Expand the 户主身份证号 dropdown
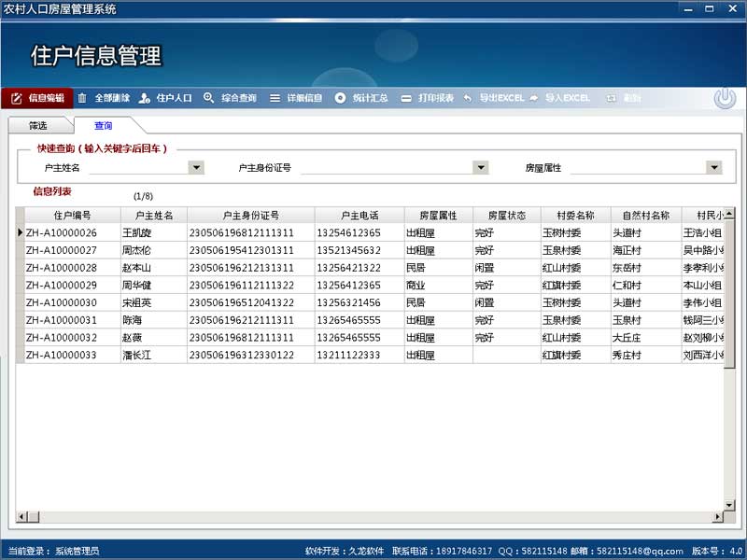Viewport: 747px width, 560px height. (x=481, y=168)
